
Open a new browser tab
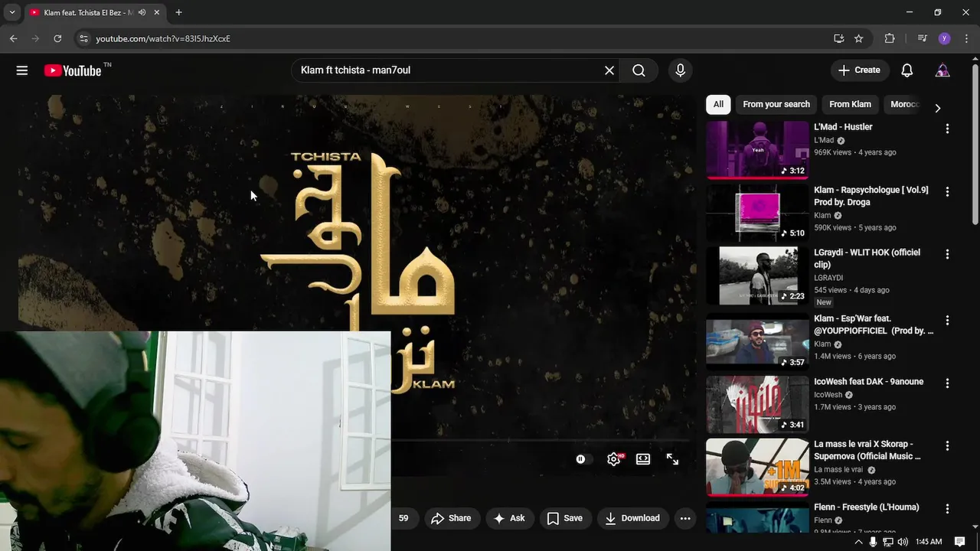coord(178,12)
